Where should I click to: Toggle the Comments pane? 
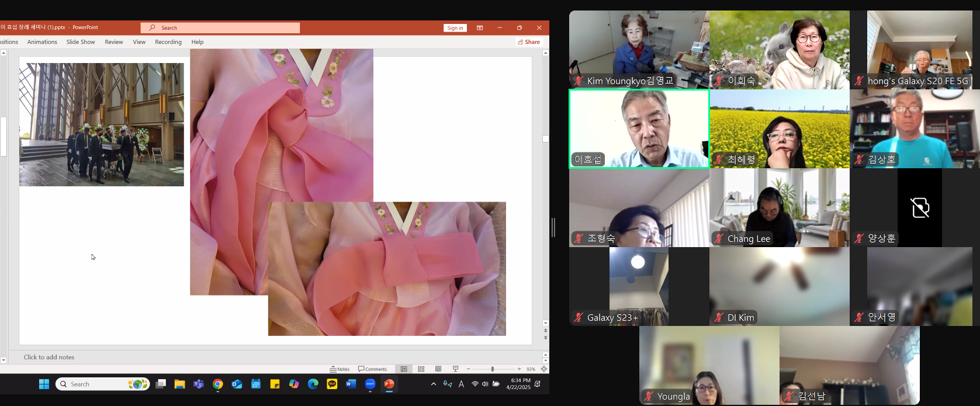coord(373,369)
